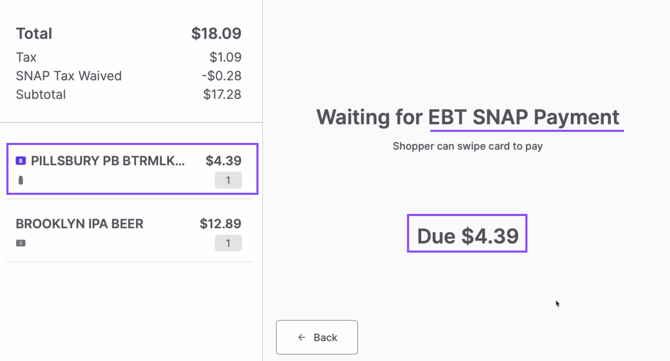Click the $12.89 beer price

point(220,224)
